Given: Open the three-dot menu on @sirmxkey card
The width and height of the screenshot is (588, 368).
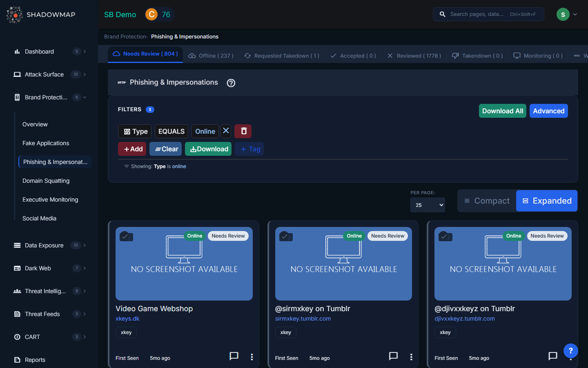Looking at the screenshot, I should pos(411,357).
